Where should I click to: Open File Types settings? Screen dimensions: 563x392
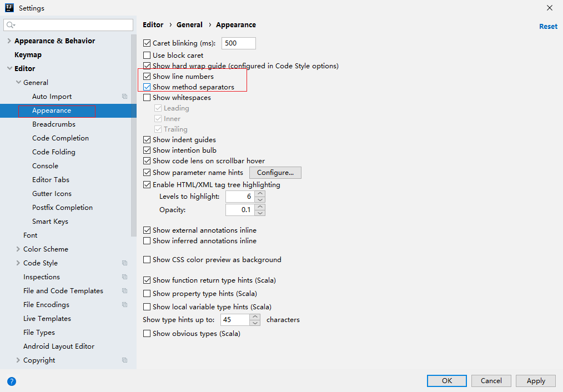click(x=39, y=333)
